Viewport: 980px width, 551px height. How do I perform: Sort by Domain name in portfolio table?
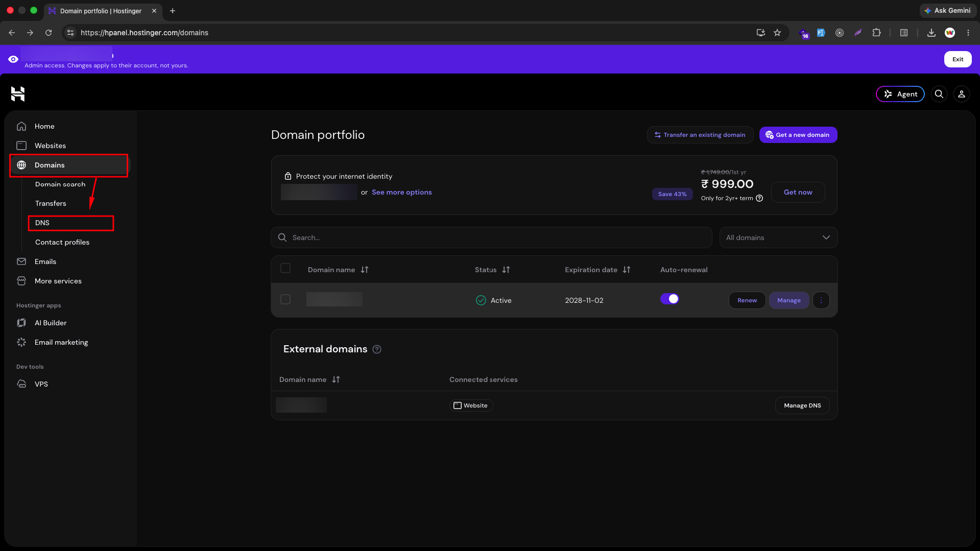(x=365, y=270)
